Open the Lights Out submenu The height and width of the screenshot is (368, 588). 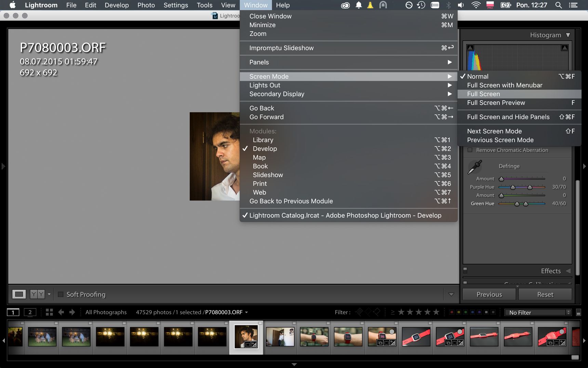coord(349,85)
